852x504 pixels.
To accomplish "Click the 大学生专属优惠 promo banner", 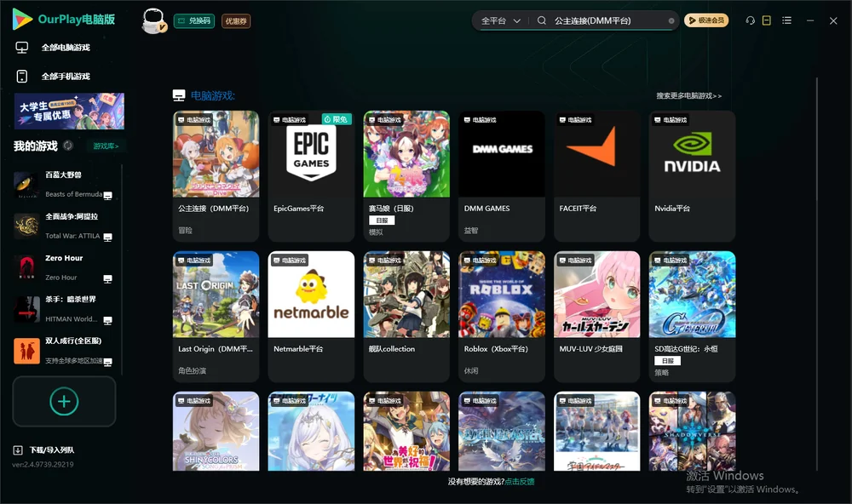I will coord(69,112).
